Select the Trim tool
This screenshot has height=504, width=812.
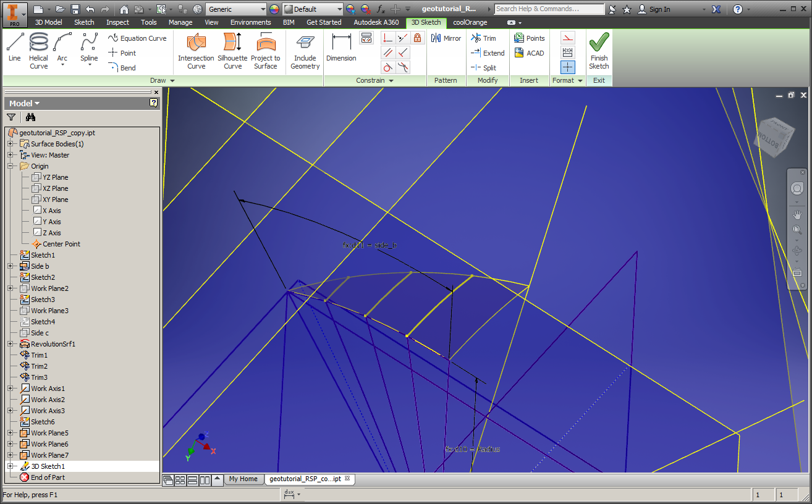483,38
